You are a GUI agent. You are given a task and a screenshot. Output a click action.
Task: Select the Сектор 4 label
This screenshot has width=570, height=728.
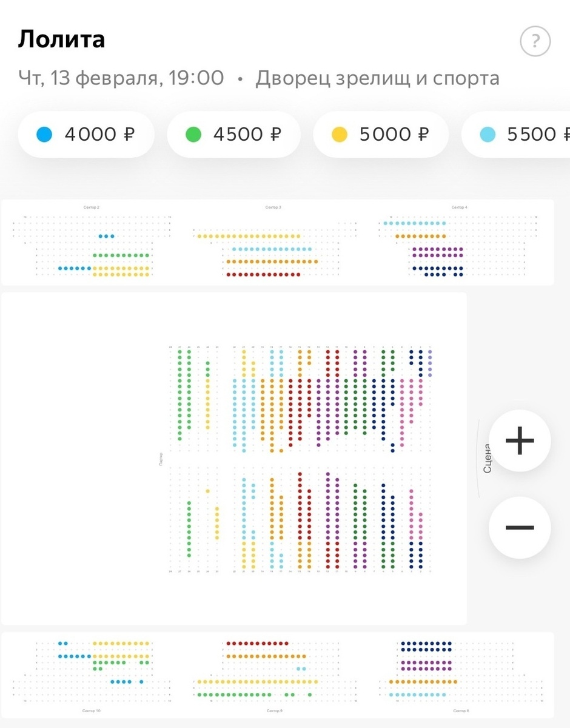coord(459,207)
